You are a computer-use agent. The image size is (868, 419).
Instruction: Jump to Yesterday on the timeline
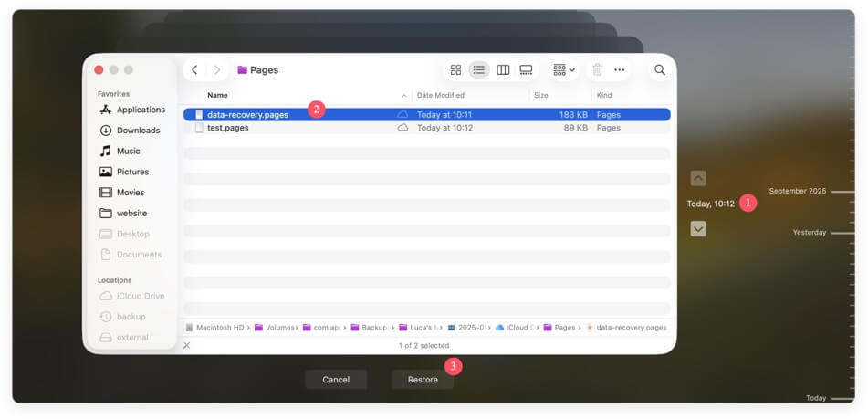point(809,233)
